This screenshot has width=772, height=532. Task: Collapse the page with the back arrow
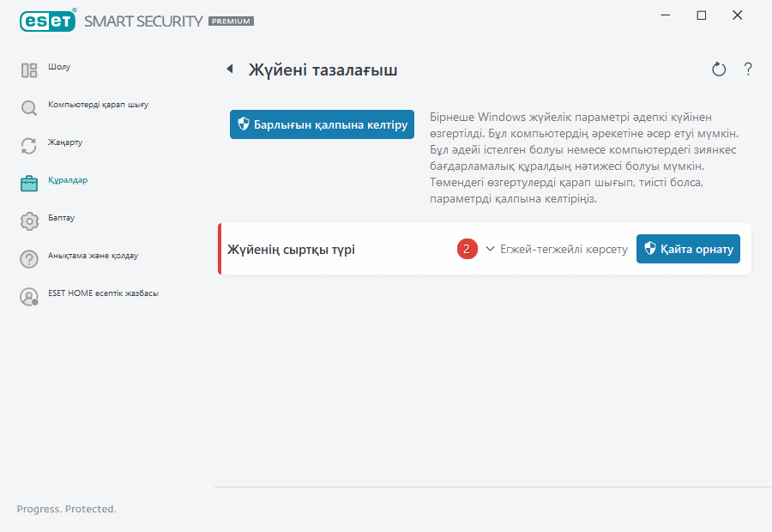[229, 70]
